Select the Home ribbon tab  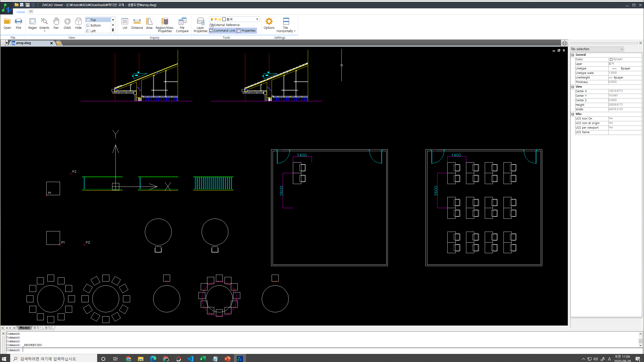click(x=21, y=12)
